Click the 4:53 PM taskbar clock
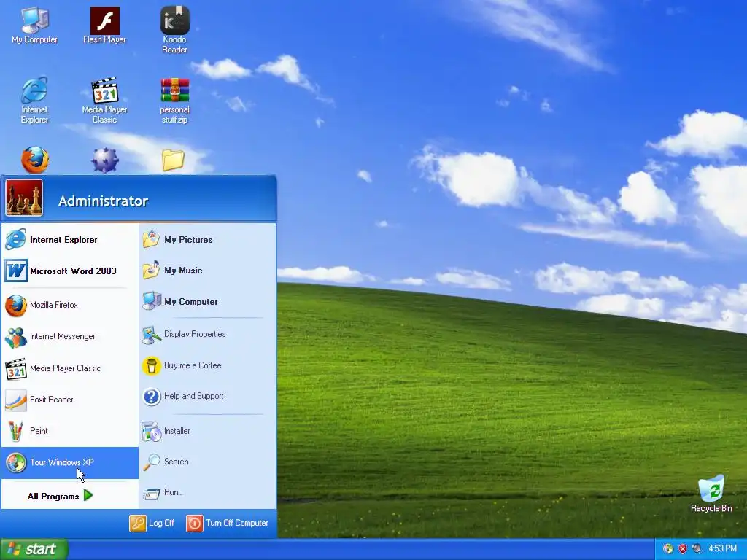This screenshot has width=747, height=560. 722,548
